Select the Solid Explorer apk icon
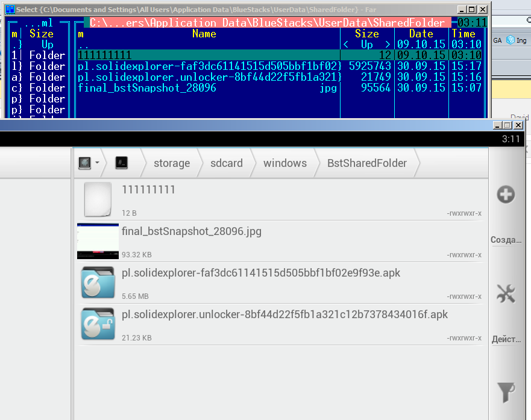Screen dimensions: 531x420 click(x=98, y=282)
